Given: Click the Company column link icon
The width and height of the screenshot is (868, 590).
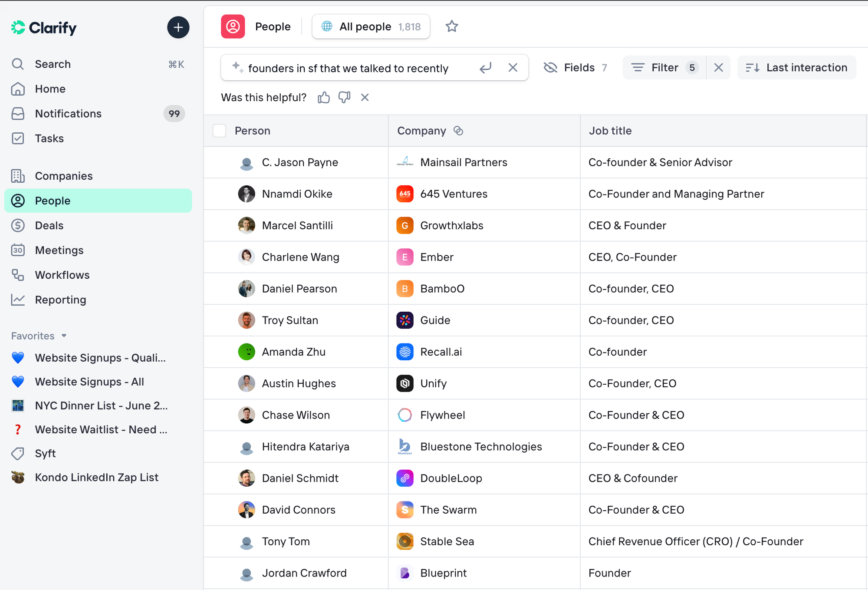Looking at the screenshot, I should tap(458, 131).
